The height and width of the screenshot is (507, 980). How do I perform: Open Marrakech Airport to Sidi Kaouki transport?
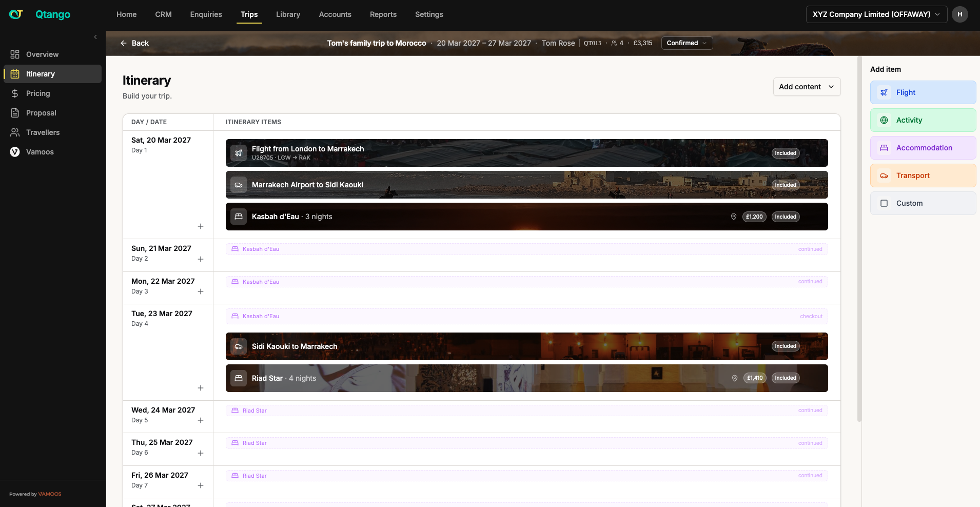coord(527,185)
